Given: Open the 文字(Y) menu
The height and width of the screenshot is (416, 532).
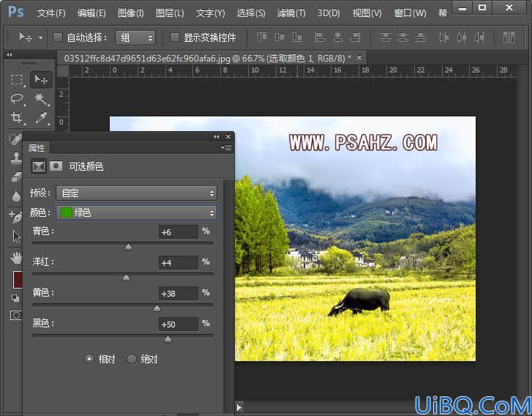Looking at the screenshot, I should 210,13.
